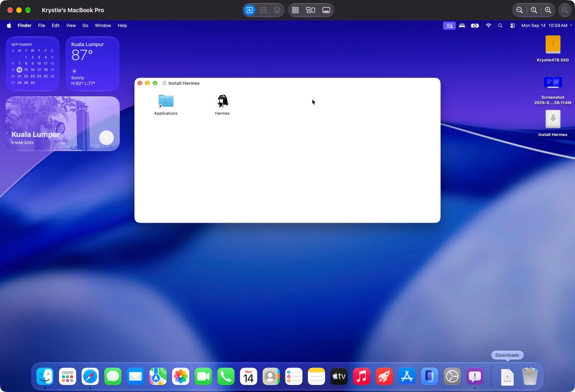Image resolution: width=575 pixels, height=392 pixels.
Task: Open Spotlight search in the menu bar
Action: [500, 26]
